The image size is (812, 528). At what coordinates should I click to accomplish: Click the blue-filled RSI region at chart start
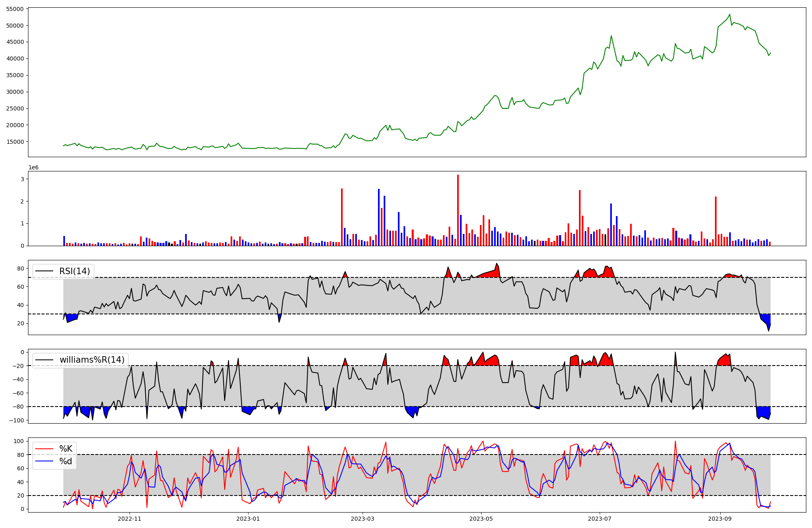coord(71,317)
